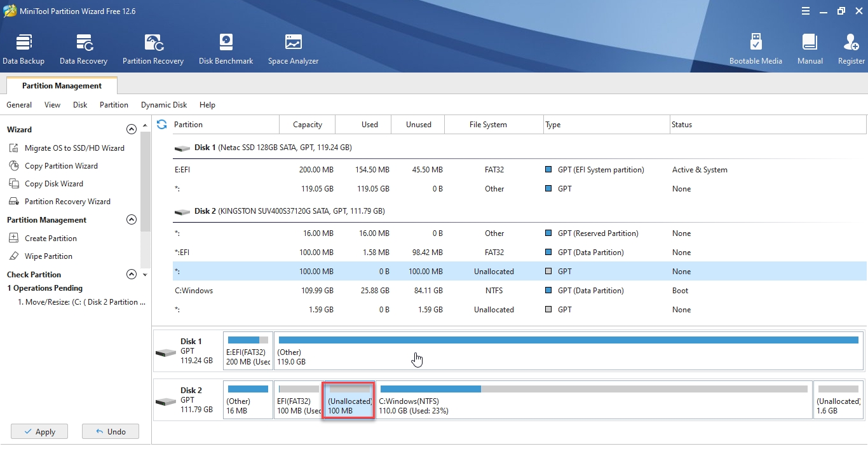Select the EFI(FAT32) 100 MB block on Disk 2
The width and height of the screenshot is (868, 458).
(299, 400)
